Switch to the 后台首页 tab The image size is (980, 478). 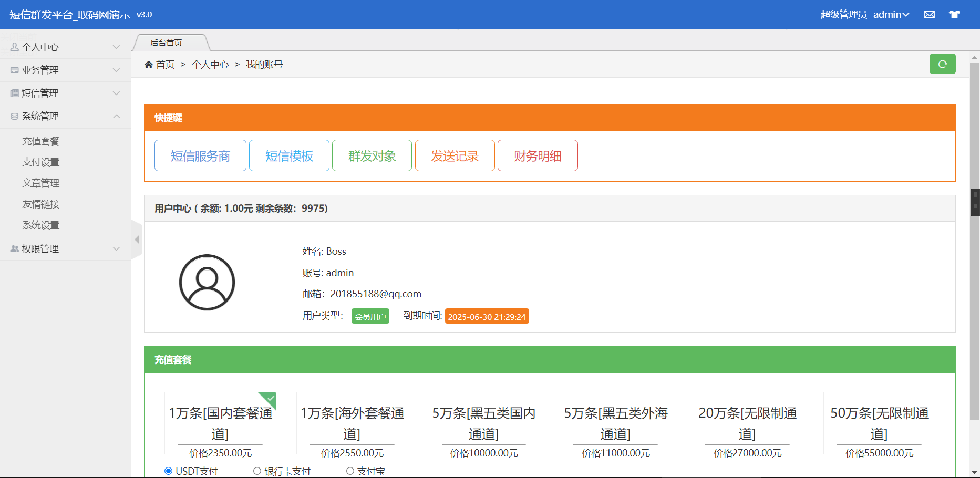pyautogui.click(x=167, y=43)
